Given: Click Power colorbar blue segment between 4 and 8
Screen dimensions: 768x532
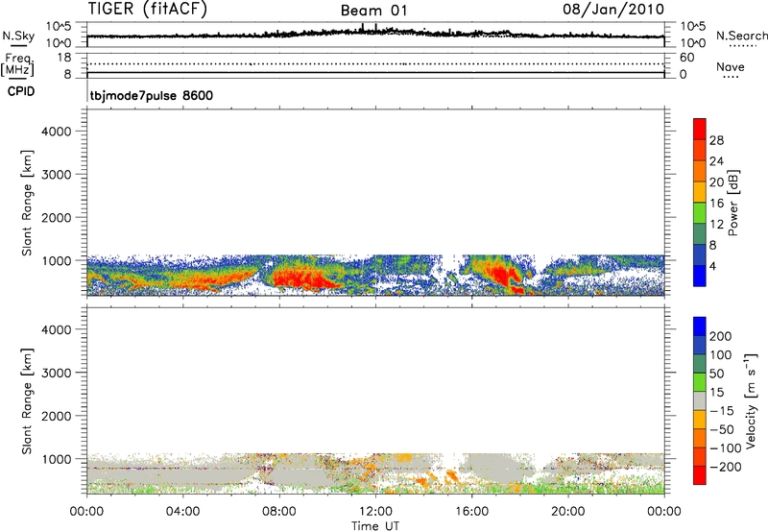Looking at the screenshot, I should 700,254.
